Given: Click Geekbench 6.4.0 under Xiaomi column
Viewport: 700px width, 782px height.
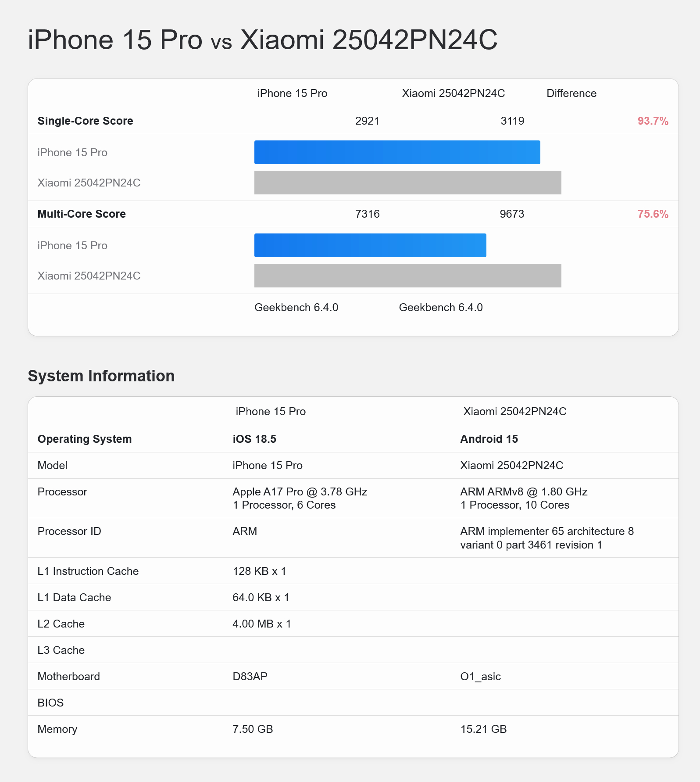Looking at the screenshot, I should click(441, 308).
